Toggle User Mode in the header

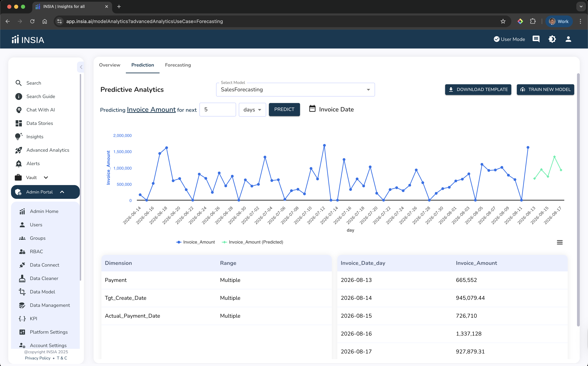(509, 39)
